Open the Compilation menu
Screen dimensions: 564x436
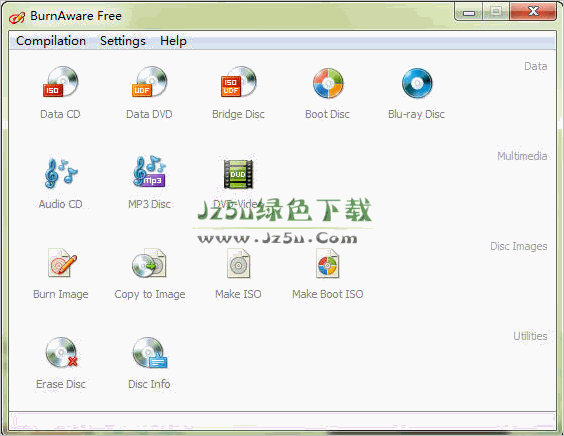click(x=51, y=41)
